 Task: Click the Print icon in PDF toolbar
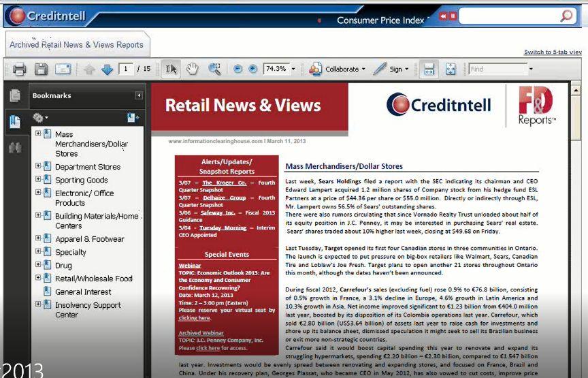[x=20, y=69]
